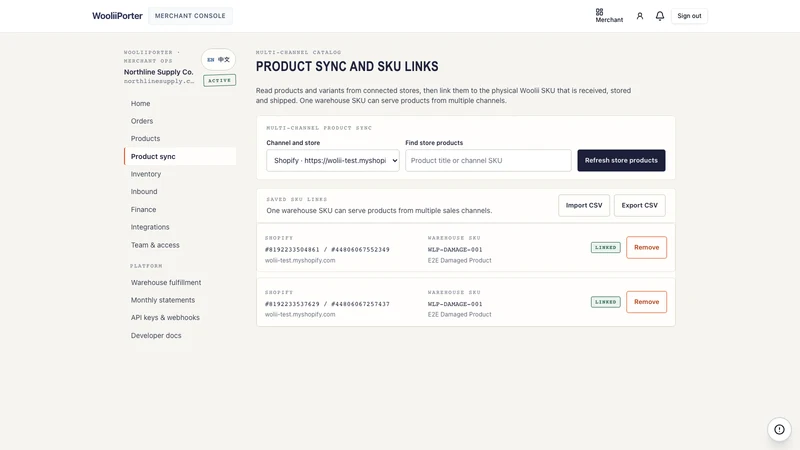
Task: Click the Active status badge
Action: pyautogui.click(x=219, y=80)
